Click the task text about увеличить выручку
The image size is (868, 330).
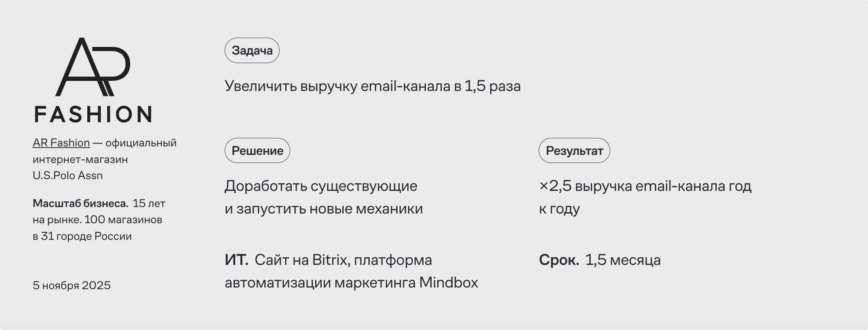point(372,86)
